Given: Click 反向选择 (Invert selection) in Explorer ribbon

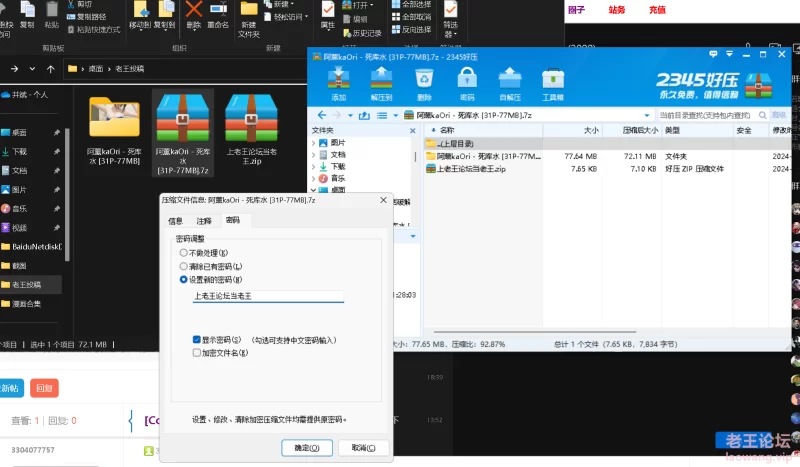Looking at the screenshot, I should tap(411, 30).
